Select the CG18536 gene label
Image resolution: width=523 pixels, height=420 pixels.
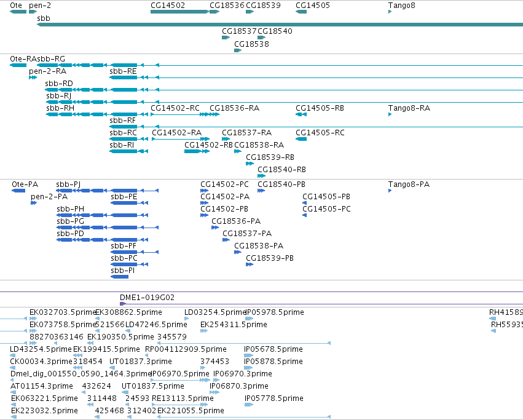(x=227, y=6)
